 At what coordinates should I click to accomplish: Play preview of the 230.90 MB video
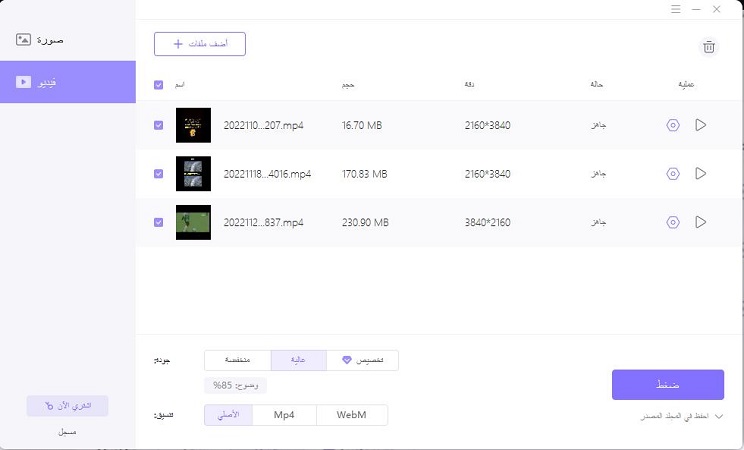[700, 222]
